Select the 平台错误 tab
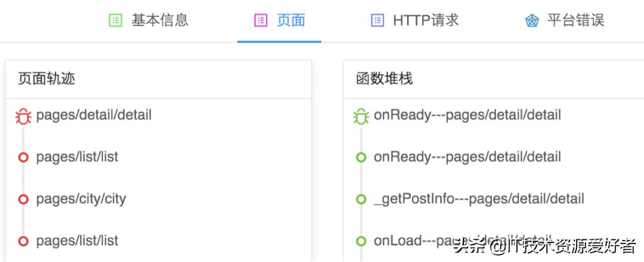Screen dimensions: 644x262 [575, 20]
